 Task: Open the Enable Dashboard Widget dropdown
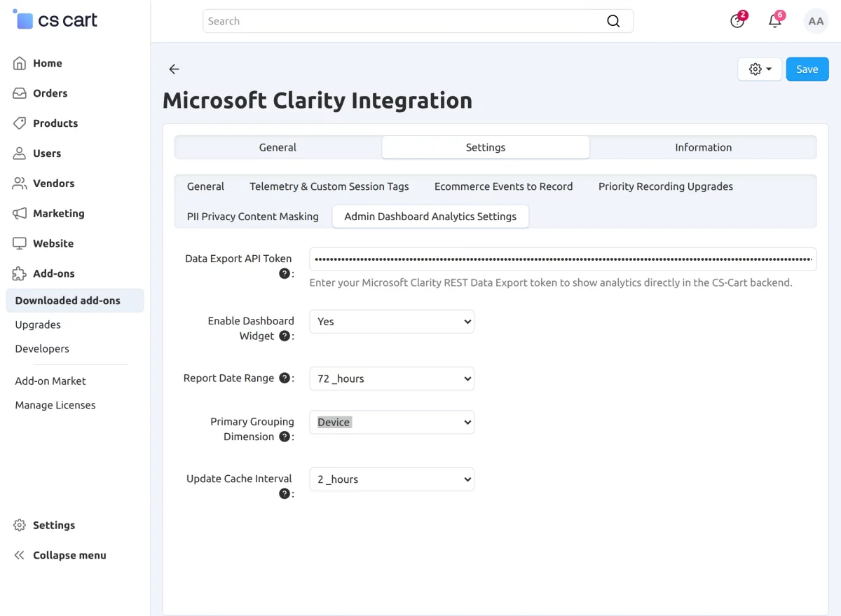(392, 322)
